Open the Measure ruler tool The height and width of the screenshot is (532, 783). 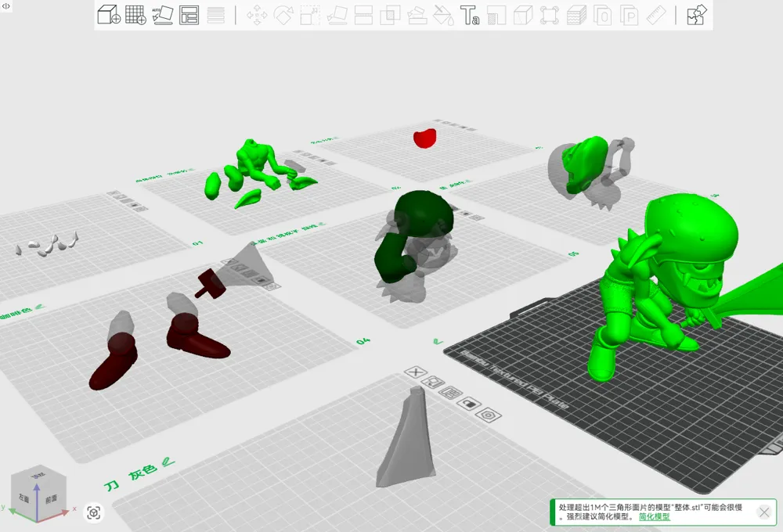point(656,15)
